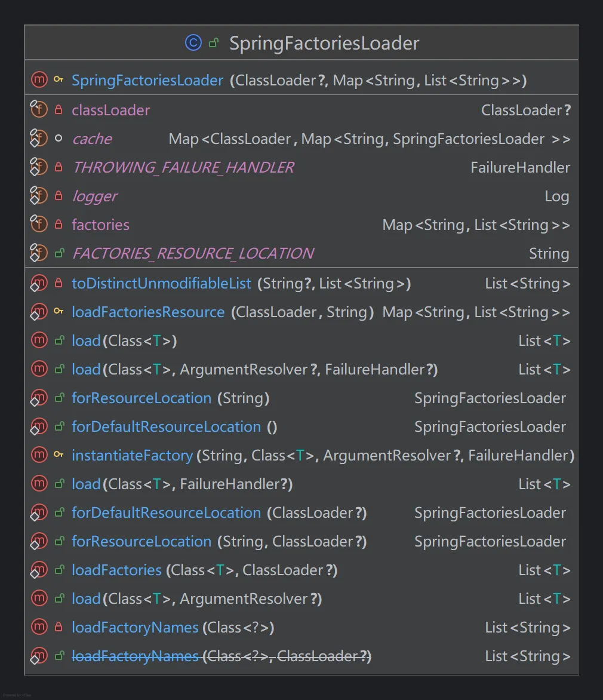
Task: Click the Log type of the logger field
Action: coord(556,196)
